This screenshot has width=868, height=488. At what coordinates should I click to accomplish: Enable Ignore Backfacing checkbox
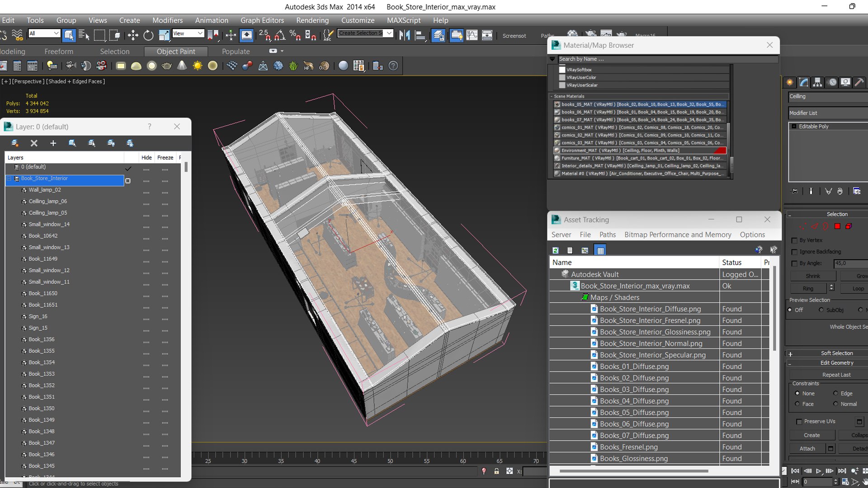pyautogui.click(x=794, y=252)
